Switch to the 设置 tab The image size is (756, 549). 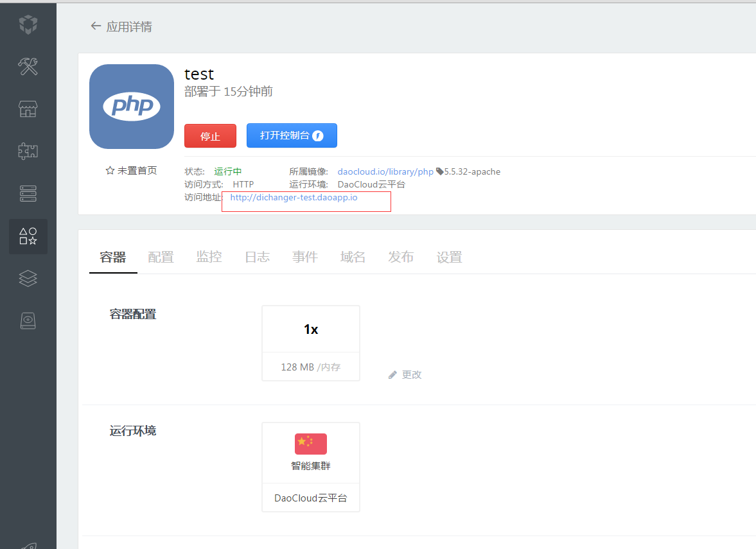449,257
